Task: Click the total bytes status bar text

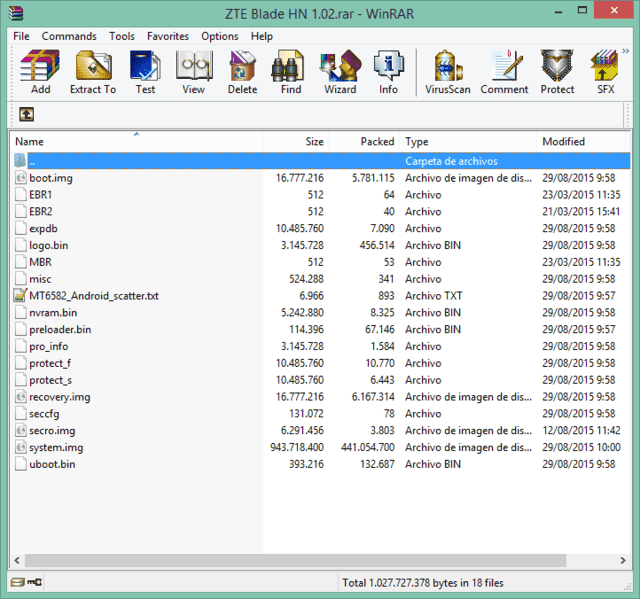Action: click(x=423, y=583)
